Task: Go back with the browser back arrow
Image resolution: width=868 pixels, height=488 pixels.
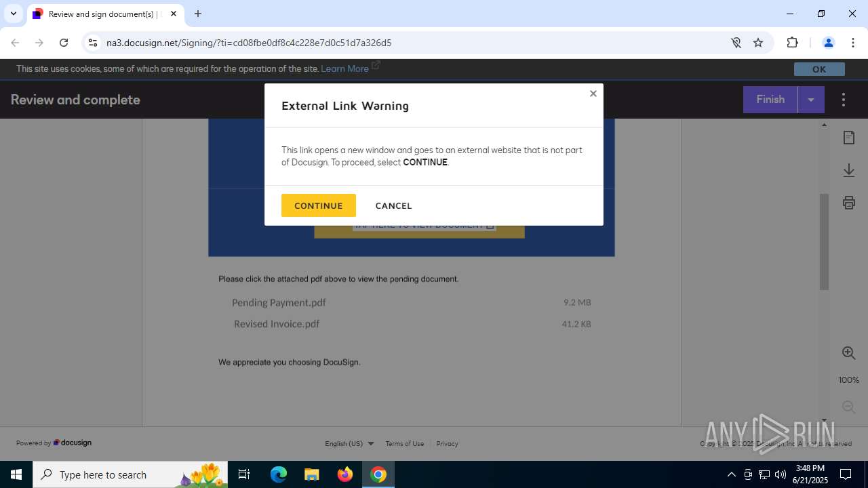Action: click(x=15, y=43)
